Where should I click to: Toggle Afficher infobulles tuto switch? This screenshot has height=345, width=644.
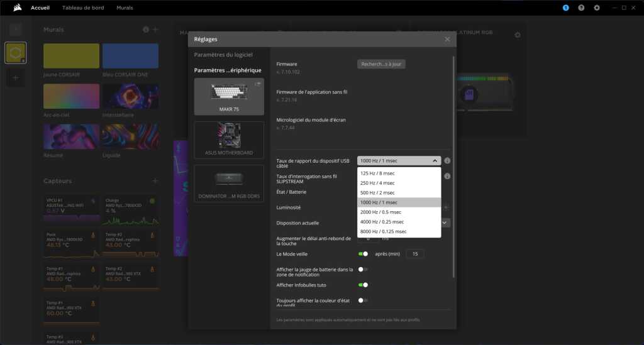coord(363,285)
